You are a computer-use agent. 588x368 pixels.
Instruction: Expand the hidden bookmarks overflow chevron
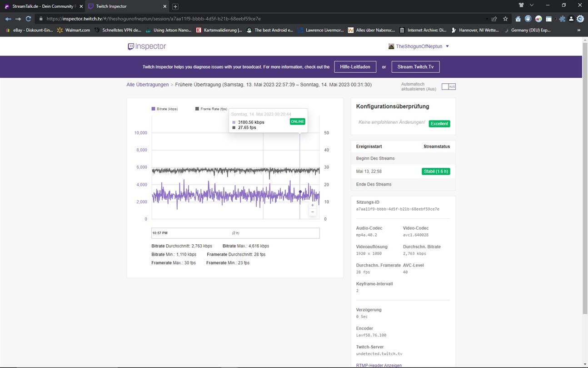coord(578,30)
